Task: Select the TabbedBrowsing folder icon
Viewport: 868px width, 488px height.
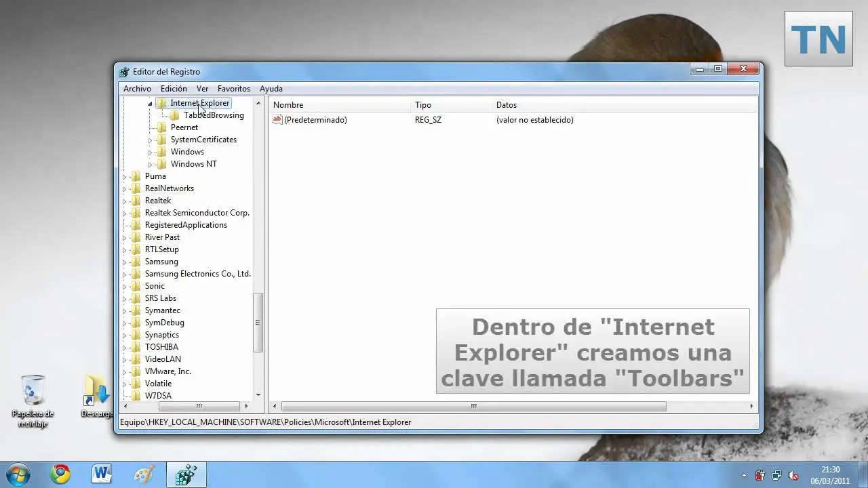Action: 175,115
